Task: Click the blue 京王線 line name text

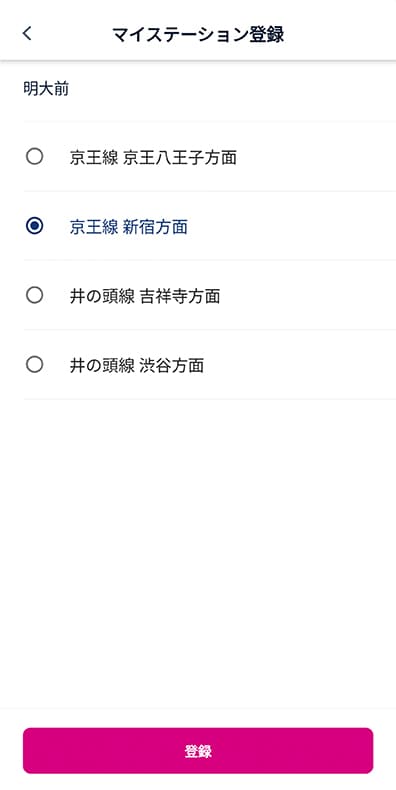Action: click(x=94, y=227)
